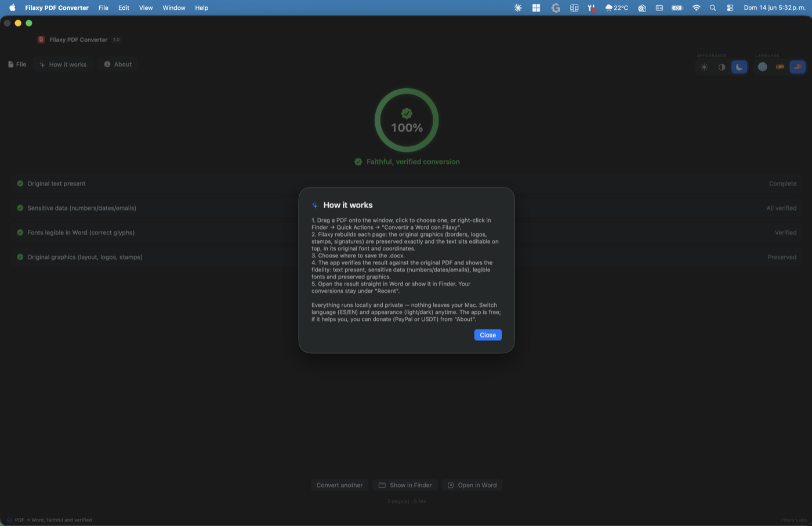Click the starburst menu bar icon

(x=518, y=8)
